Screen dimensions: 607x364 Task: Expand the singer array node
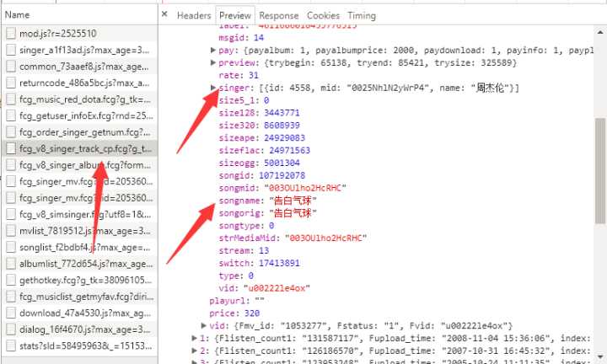pos(213,88)
